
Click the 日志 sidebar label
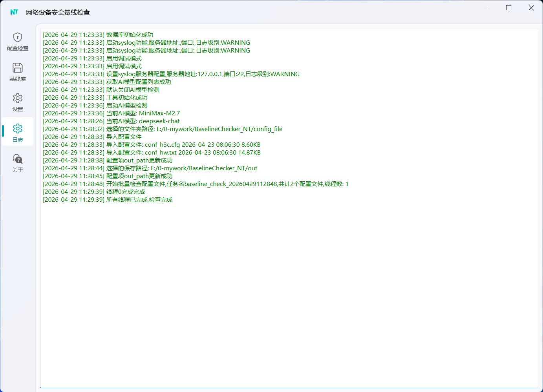(18, 140)
